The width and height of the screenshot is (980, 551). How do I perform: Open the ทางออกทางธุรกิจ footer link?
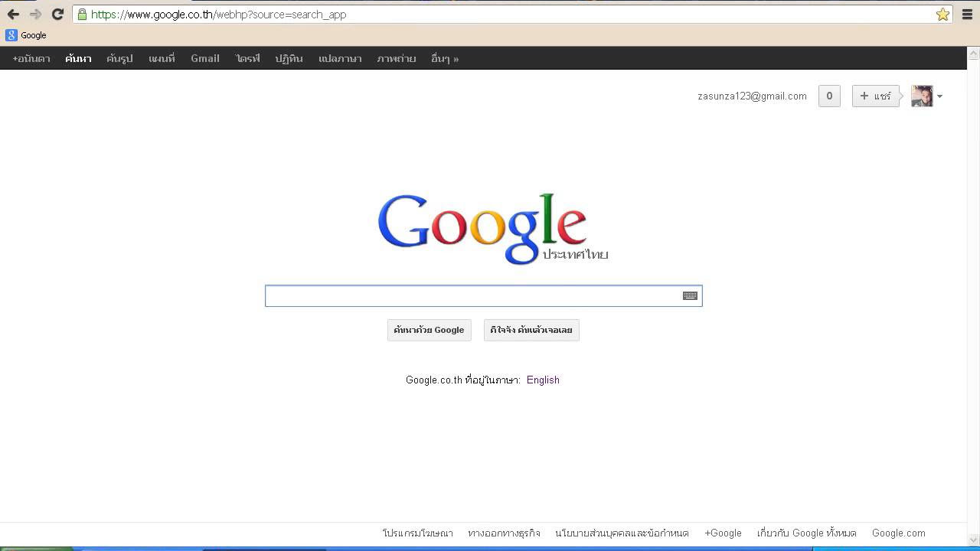[x=504, y=533]
